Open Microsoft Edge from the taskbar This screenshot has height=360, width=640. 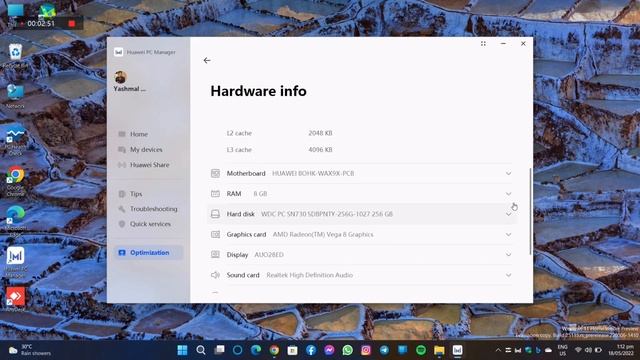(256, 350)
